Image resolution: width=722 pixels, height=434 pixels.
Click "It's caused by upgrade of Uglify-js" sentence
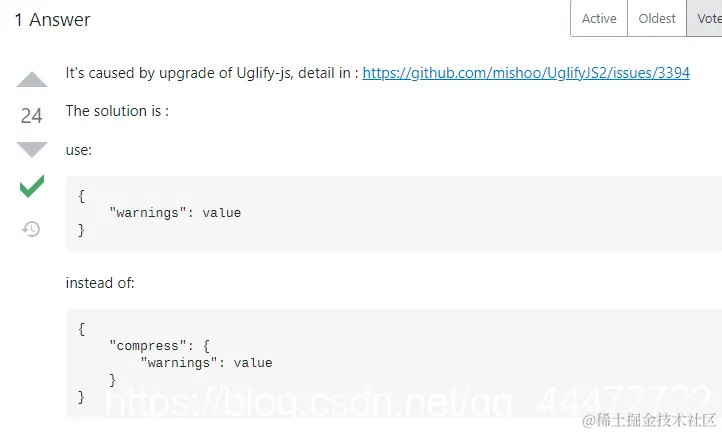[x=179, y=73]
